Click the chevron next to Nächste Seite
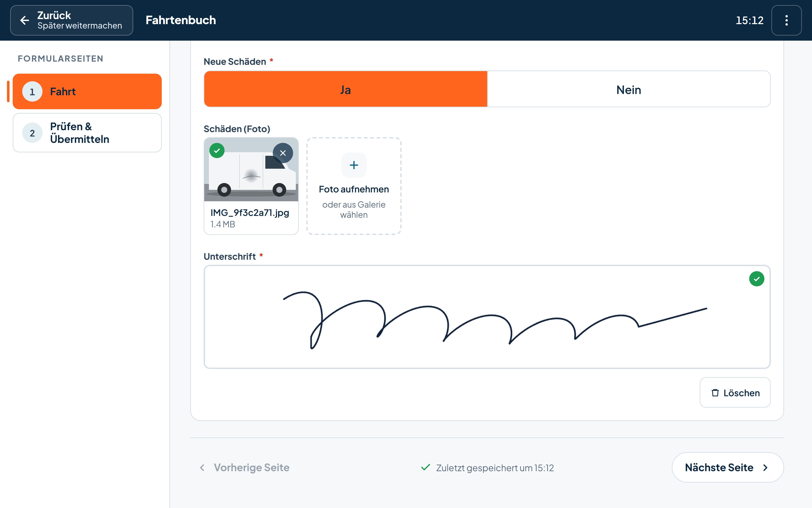The image size is (812, 508). point(765,468)
